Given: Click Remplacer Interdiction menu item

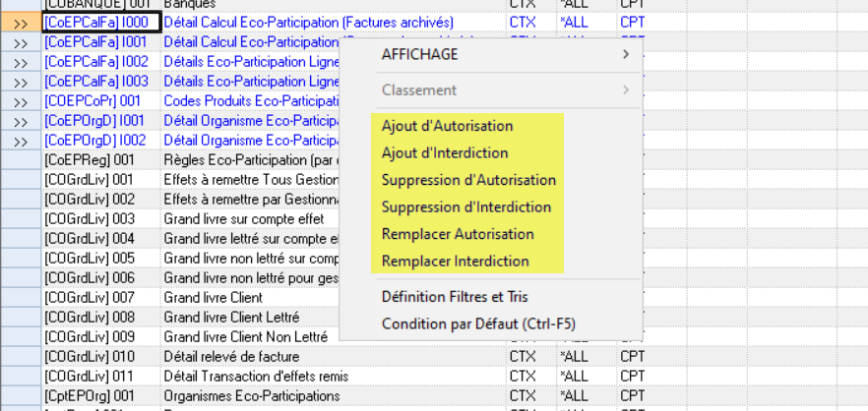Looking at the screenshot, I should coord(455,262).
